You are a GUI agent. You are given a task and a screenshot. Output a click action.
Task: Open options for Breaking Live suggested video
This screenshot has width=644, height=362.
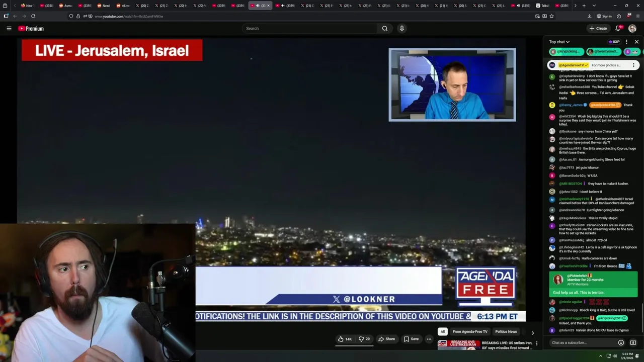pyautogui.click(x=536, y=344)
